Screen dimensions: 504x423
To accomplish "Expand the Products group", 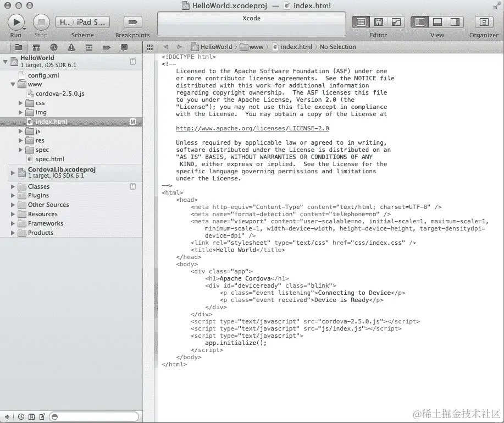I will coord(13,233).
